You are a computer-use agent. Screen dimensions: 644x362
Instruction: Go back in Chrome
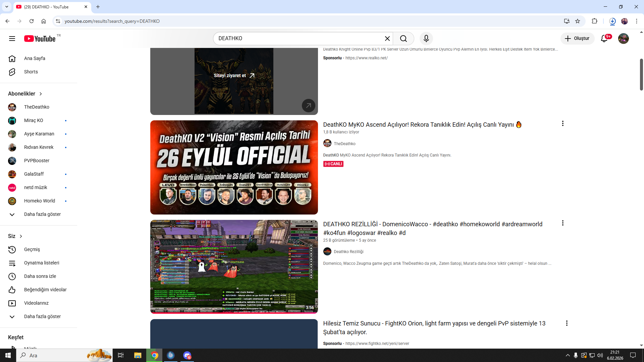[x=7, y=21]
